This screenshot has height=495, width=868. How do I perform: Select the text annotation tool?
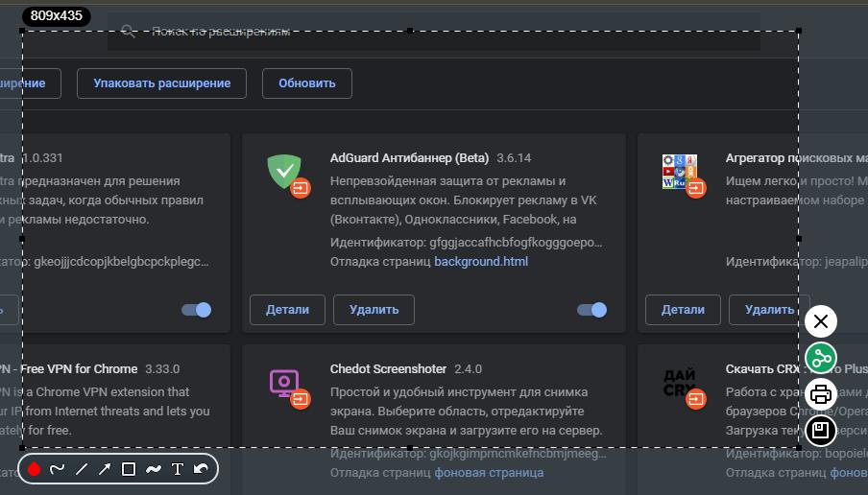[x=177, y=469]
